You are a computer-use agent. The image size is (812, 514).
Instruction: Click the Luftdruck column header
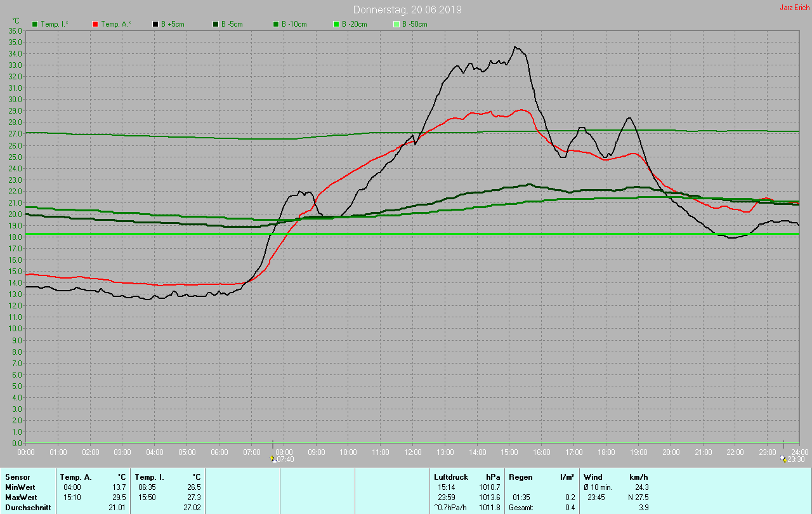pyautogui.click(x=451, y=477)
